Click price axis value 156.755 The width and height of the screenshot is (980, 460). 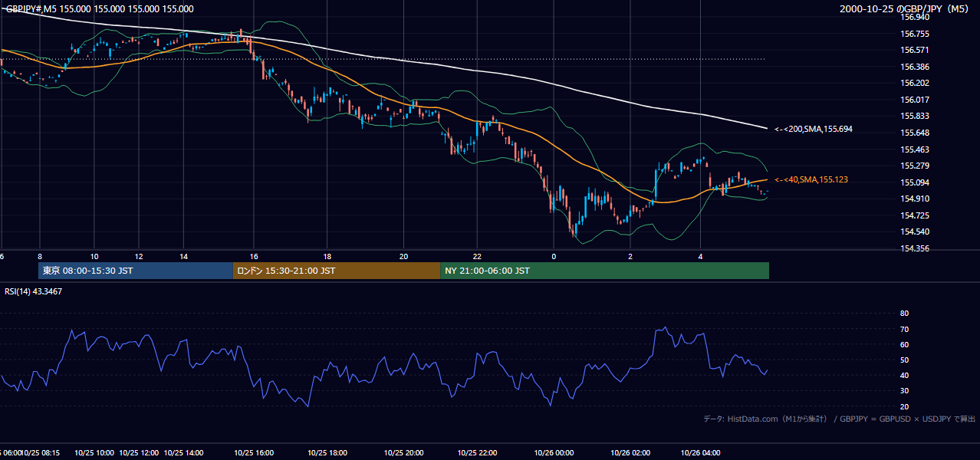click(914, 34)
